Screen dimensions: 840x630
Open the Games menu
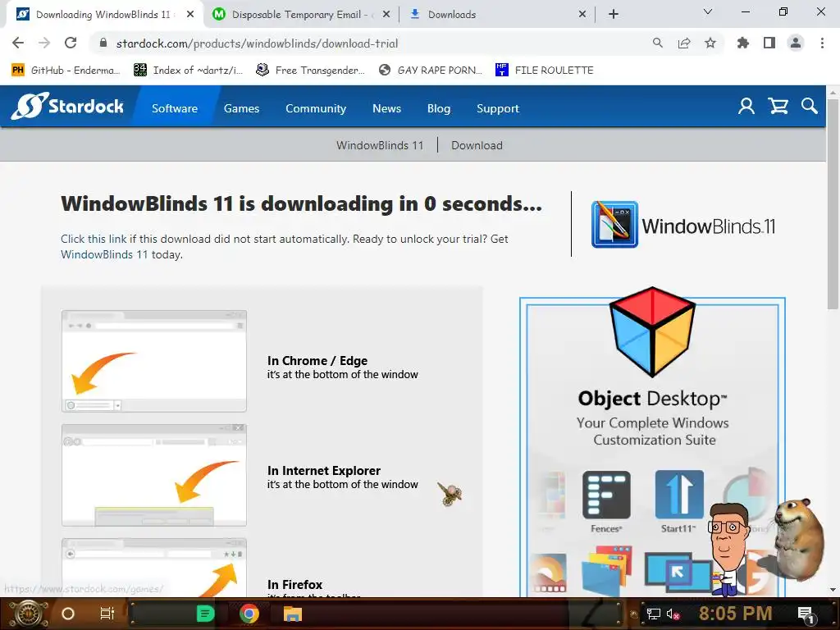[242, 108]
